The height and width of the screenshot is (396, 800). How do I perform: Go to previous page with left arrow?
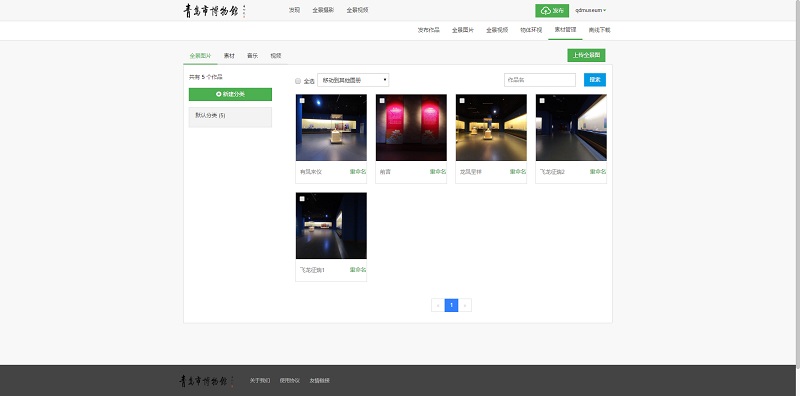click(x=437, y=305)
